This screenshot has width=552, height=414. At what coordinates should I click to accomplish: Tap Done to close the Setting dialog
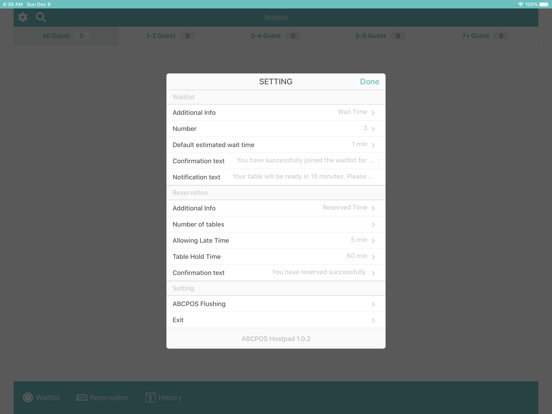(x=369, y=82)
